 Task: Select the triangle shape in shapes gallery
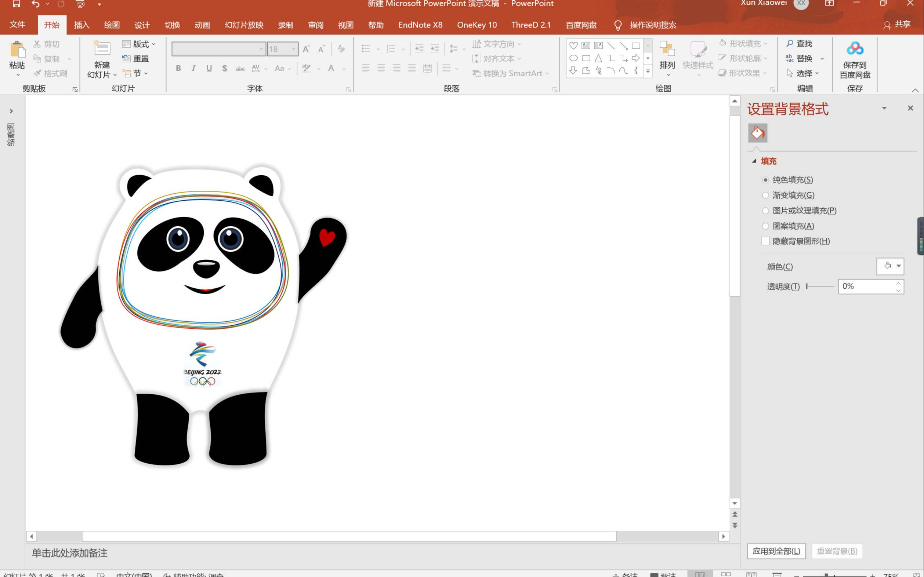(x=598, y=58)
